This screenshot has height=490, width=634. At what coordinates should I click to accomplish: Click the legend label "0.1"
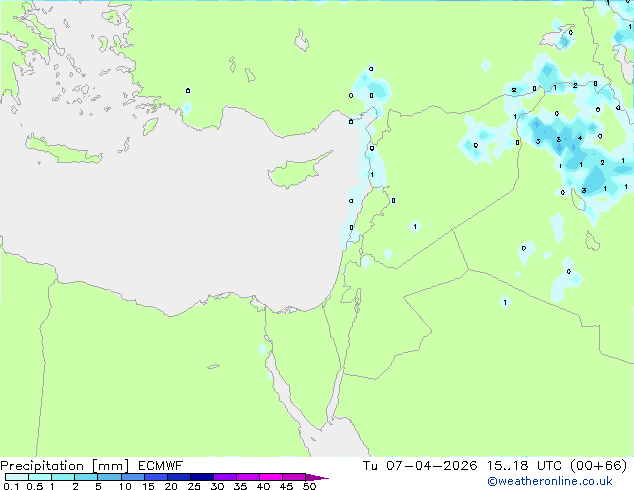[x=11, y=486]
